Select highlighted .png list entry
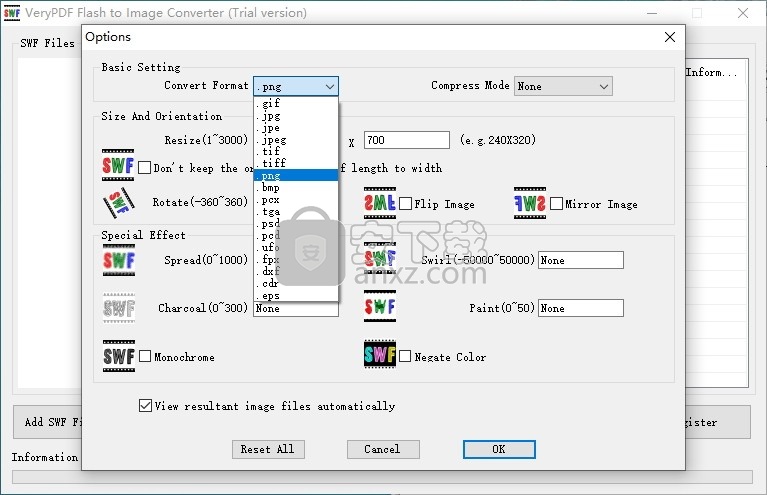This screenshot has height=495, width=767. [x=296, y=175]
